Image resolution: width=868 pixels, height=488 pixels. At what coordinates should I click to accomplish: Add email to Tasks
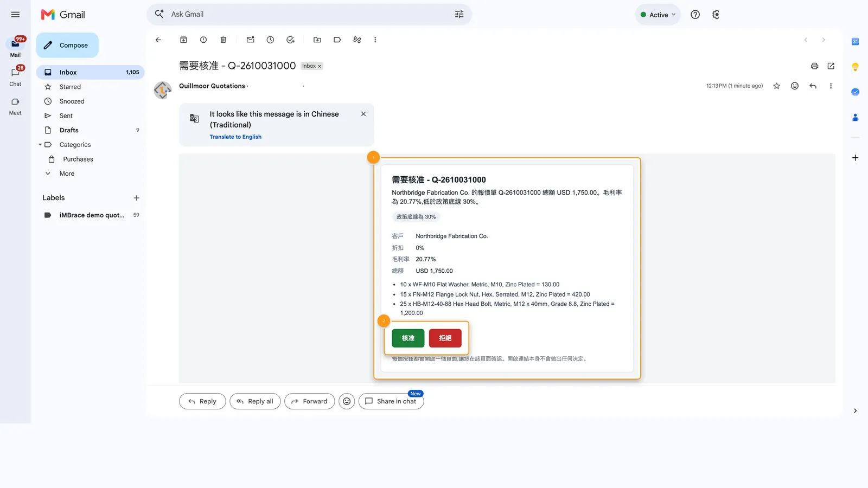[290, 40]
